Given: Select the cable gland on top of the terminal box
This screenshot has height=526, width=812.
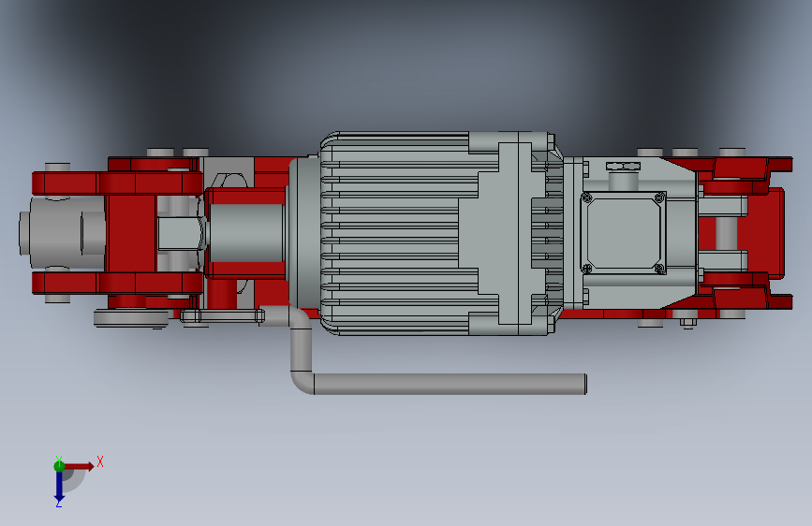Looking at the screenshot, I should tap(623, 176).
